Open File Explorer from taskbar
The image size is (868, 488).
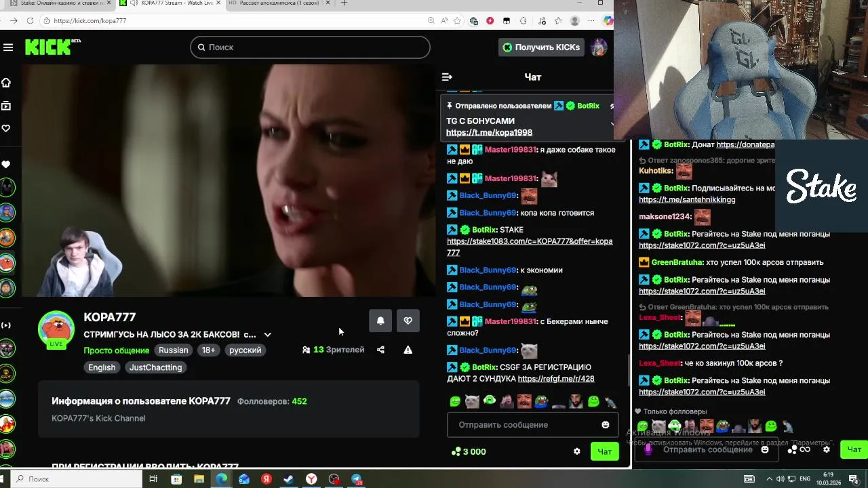pos(199,479)
